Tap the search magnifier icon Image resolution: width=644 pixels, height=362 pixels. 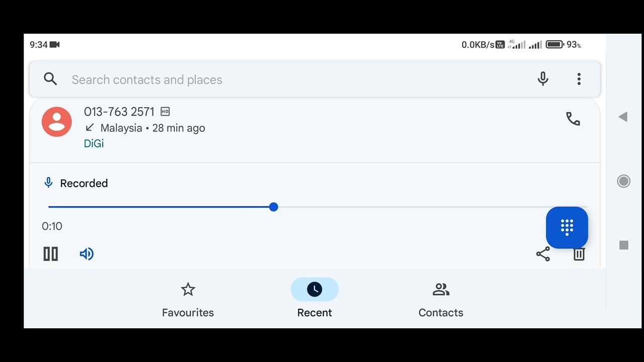click(50, 79)
